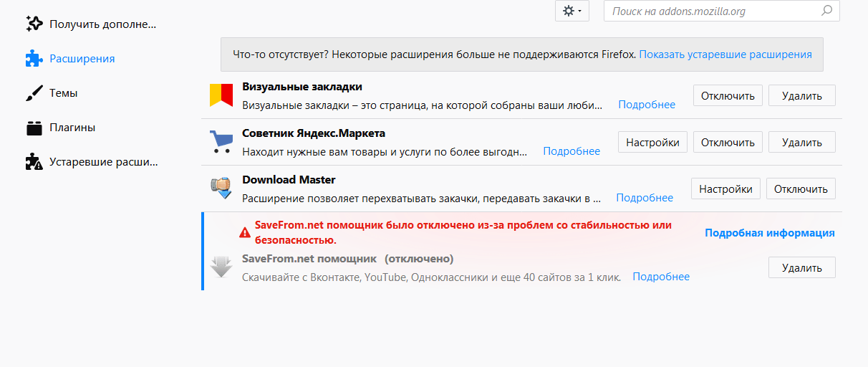Click the Что-то отсутствует notice text
This screenshot has height=367, width=868.
click(435, 54)
